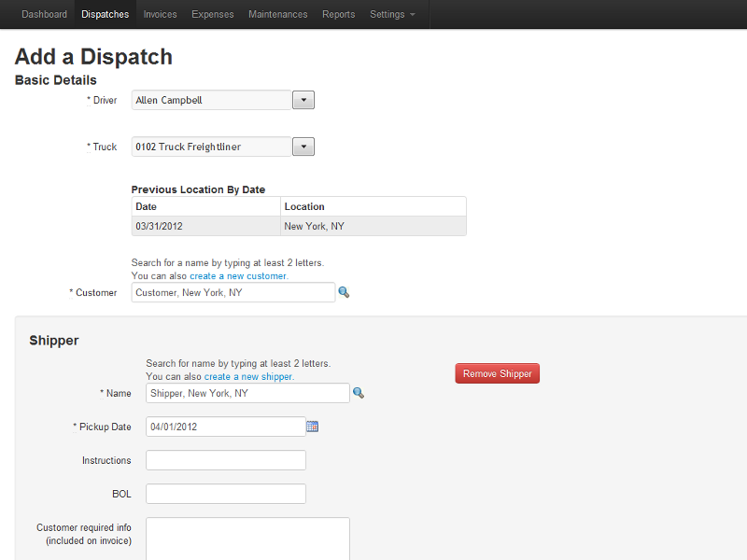
Task: Switch to the Expenses section
Action: (213, 14)
